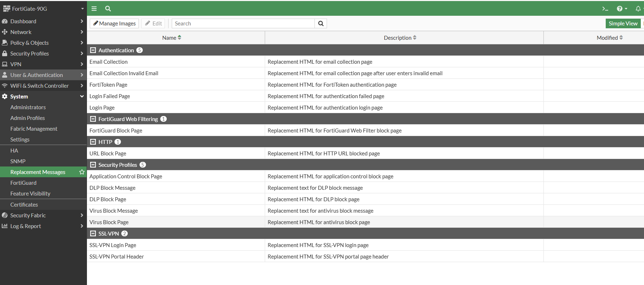Screen dimensions: 644x285
Task: Select the SSL-VPN Login Page row
Action: (365, 245)
